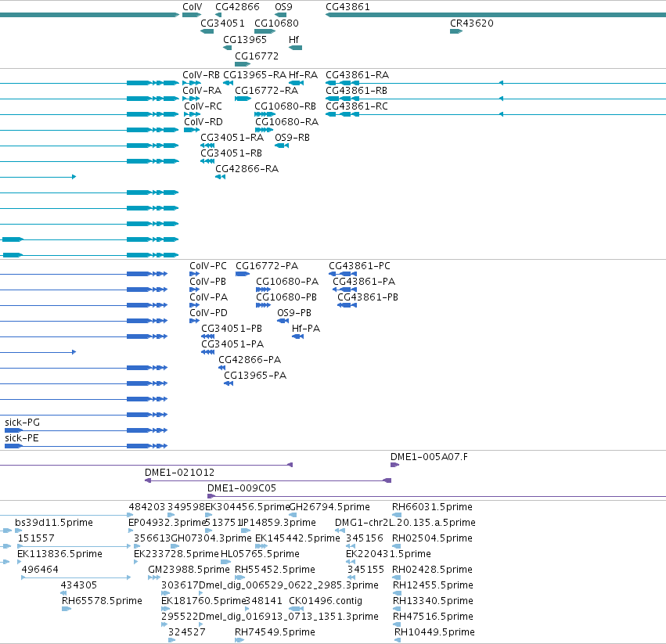Click the CG43861-RA transcript label
Image resolution: width=666 pixels, height=644 pixels.
(x=357, y=75)
